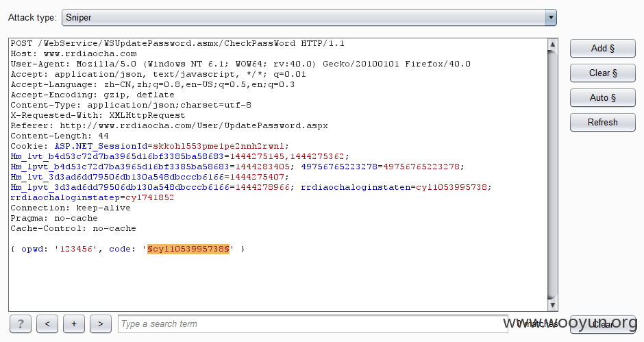Image resolution: width=644 pixels, height=342 pixels.
Task: Click the Clear § button
Action: tap(602, 73)
